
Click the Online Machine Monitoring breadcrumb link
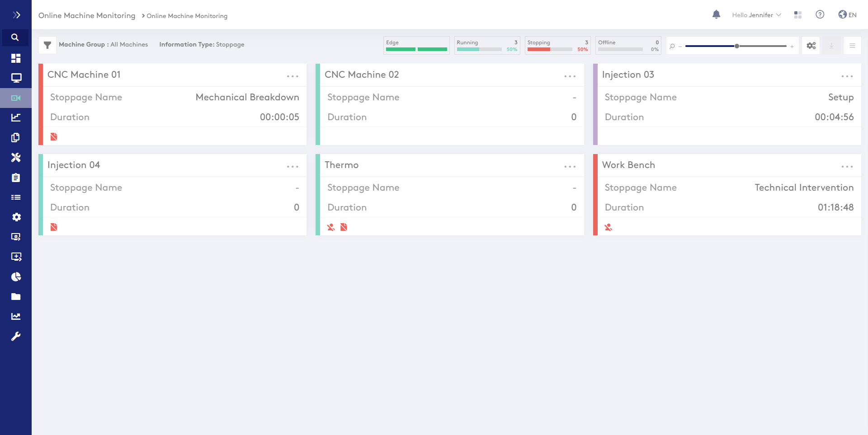tap(187, 16)
